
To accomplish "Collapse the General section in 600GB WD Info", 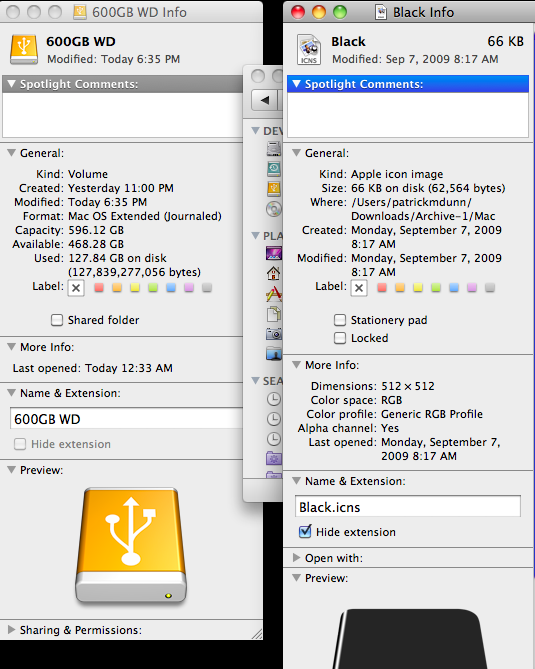I will (x=12, y=153).
